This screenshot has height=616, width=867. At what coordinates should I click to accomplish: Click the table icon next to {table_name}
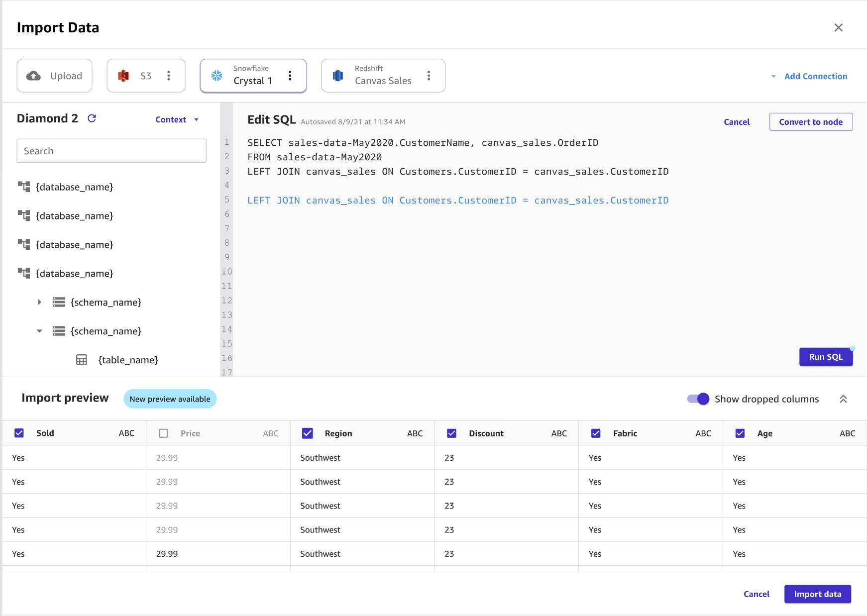point(82,359)
